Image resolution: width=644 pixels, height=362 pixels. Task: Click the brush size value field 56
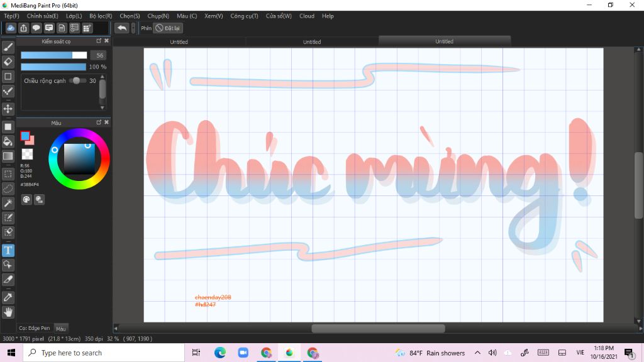(x=99, y=55)
